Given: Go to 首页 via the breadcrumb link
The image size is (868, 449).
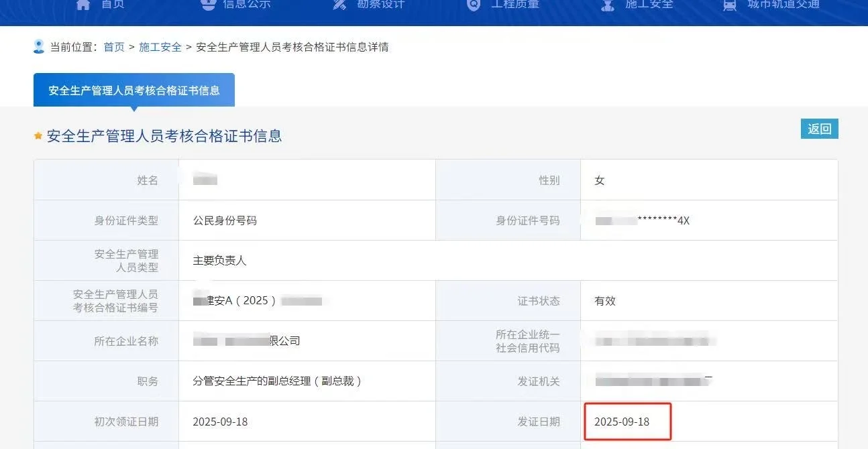Looking at the screenshot, I should click(x=114, y=47).
